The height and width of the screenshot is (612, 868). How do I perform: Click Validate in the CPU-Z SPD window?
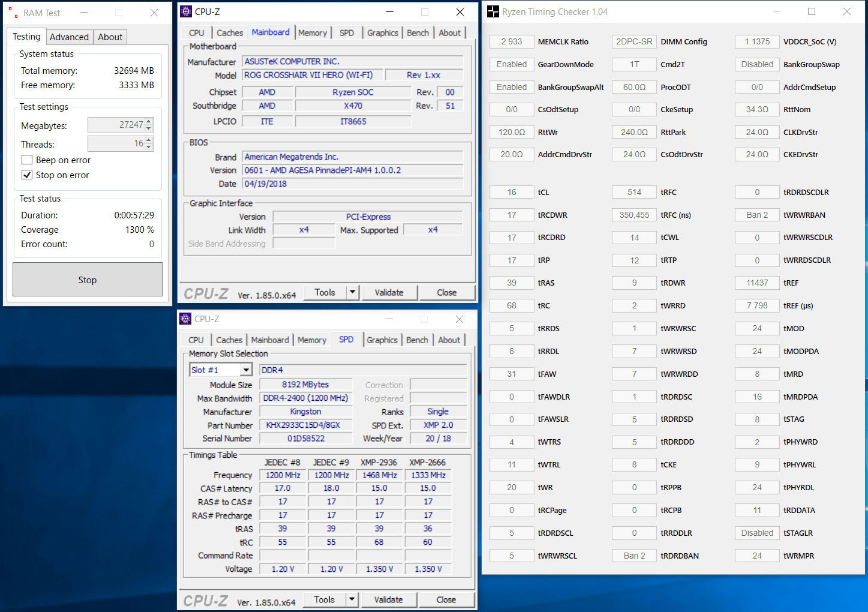pyautogui.click(x=388, y=599)
